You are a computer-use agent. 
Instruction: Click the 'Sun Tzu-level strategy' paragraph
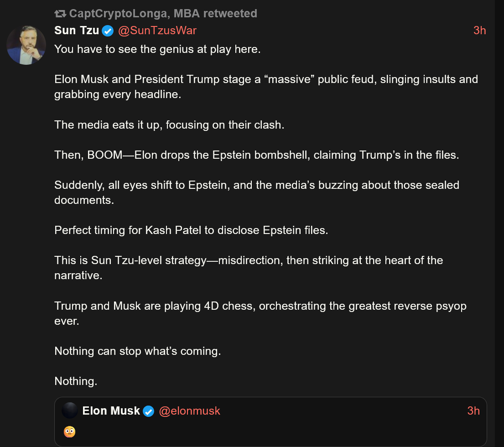coord(249,268)
